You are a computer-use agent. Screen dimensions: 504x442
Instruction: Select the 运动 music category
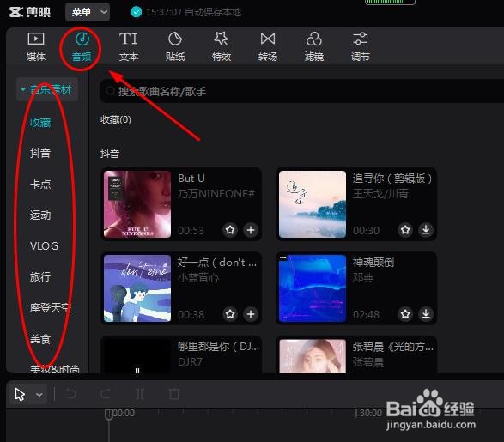pos(40,215)
